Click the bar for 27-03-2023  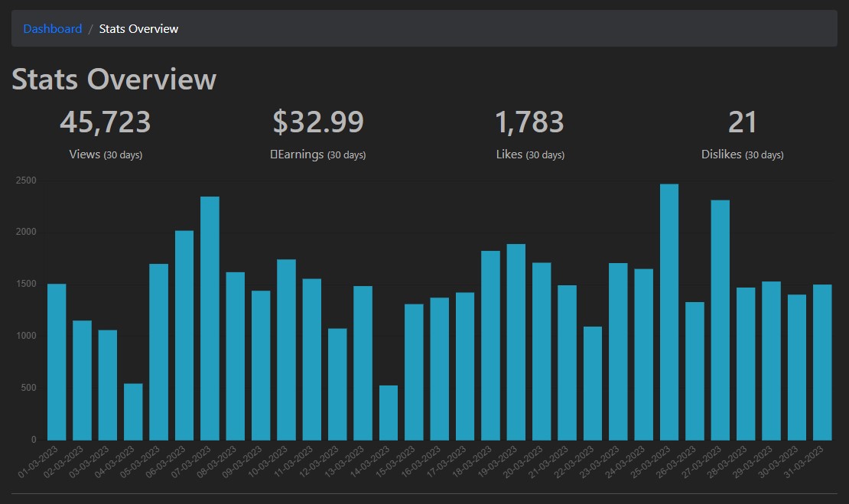pos(721,320)
